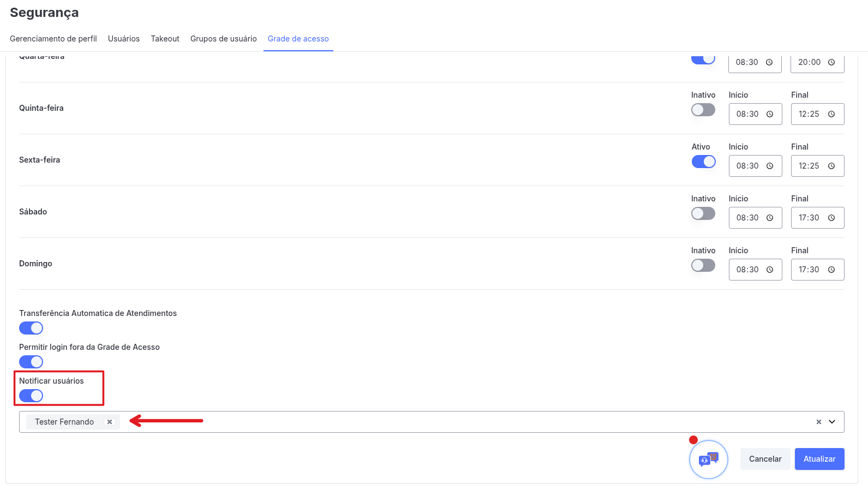Switch to the Usuários tab
868x501 pixels.
tap(124, 39)
